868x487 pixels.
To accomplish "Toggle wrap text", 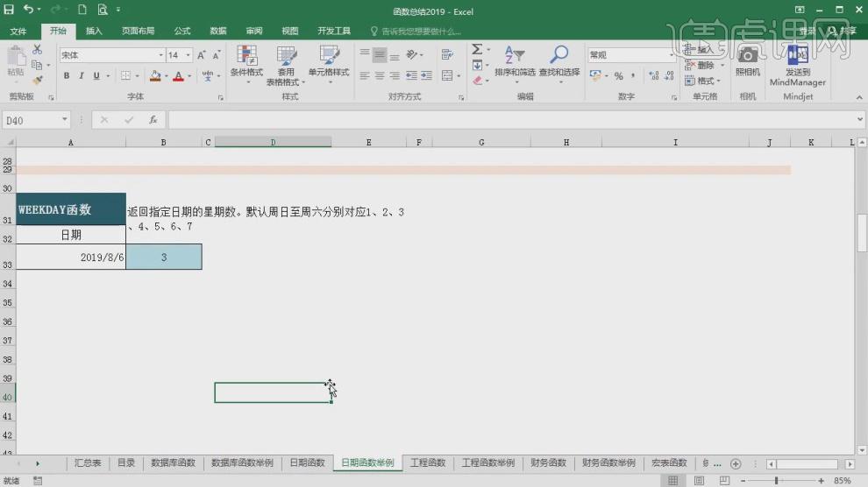I will (447, 54).
